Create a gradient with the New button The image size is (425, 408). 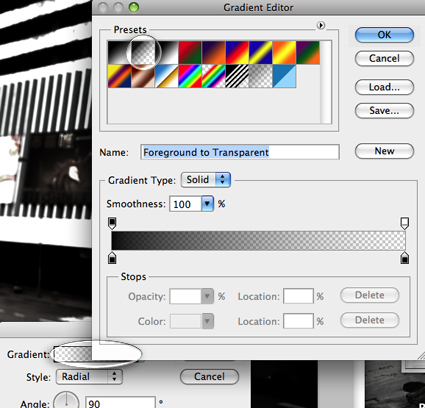pyautogui.click(x=384, y=151)
